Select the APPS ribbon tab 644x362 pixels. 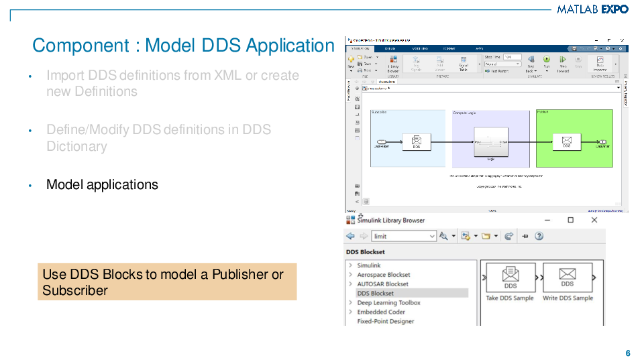point(479,48)
